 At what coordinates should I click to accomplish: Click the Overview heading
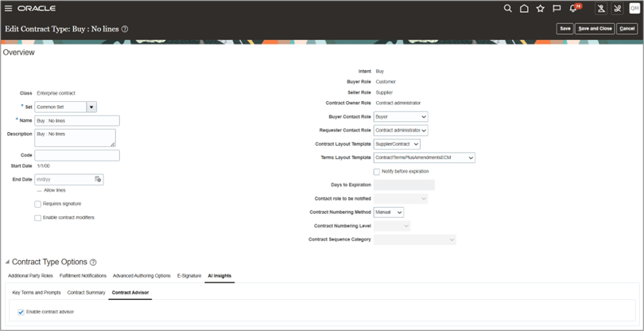click(19, 53)
